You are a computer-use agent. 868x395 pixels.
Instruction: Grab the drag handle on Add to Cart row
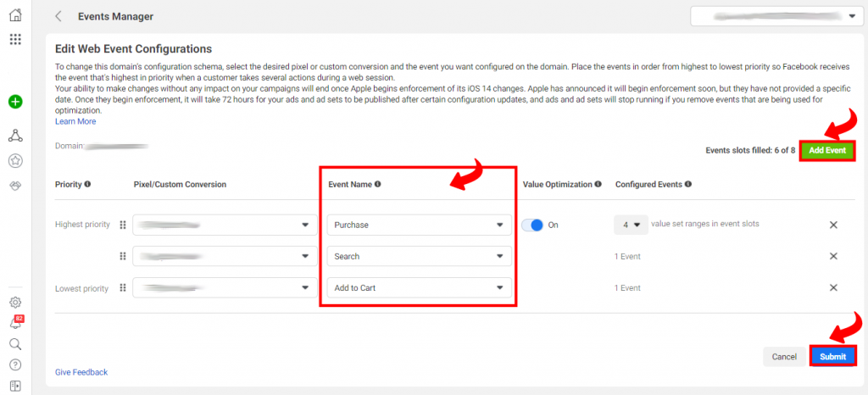pos(123,287)
